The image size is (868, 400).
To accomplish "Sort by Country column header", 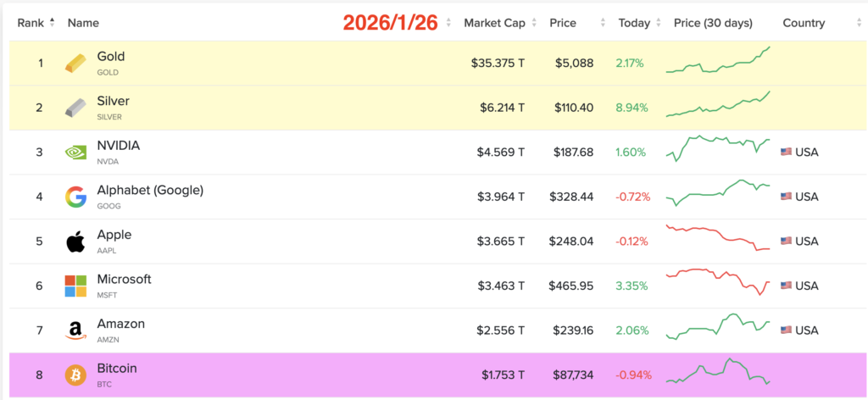I will 804,23.
